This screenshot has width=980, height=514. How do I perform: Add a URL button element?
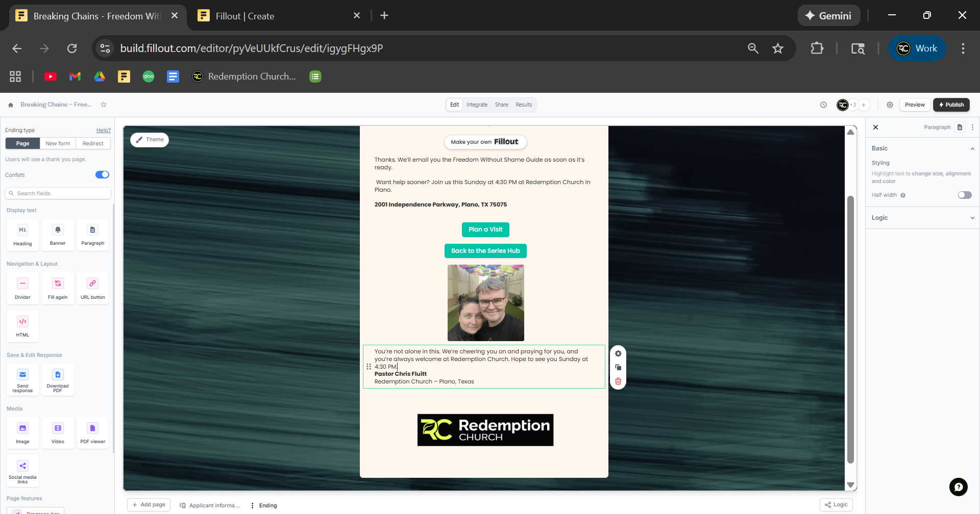tap(92, 288)
